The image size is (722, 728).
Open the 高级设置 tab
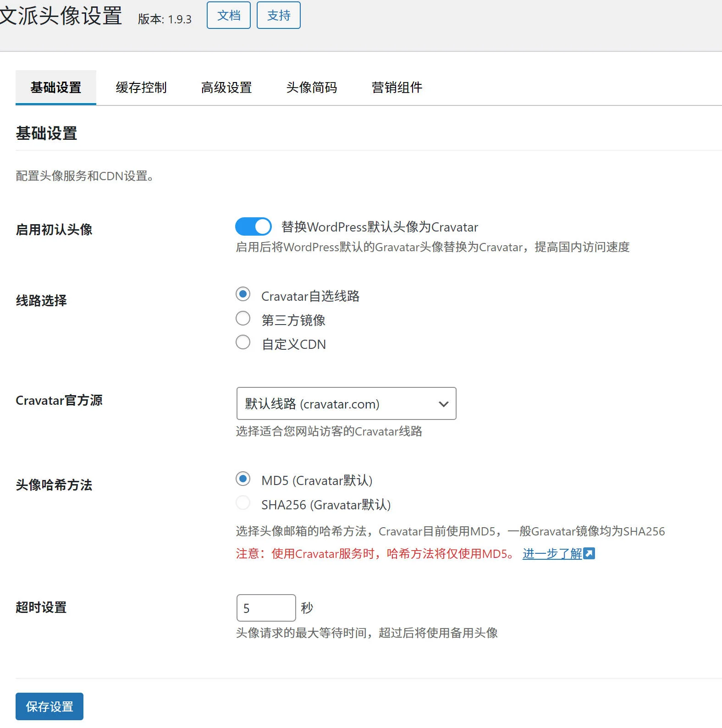[226, 87]
